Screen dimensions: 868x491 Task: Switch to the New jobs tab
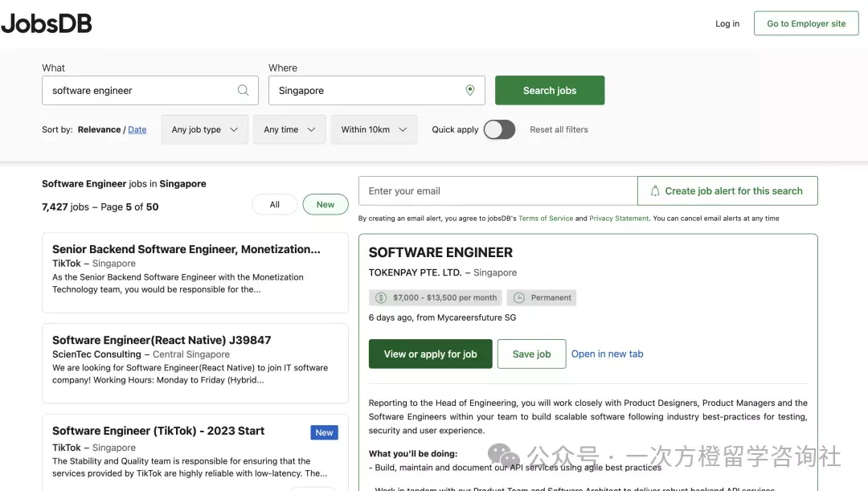tap(325, 205)
